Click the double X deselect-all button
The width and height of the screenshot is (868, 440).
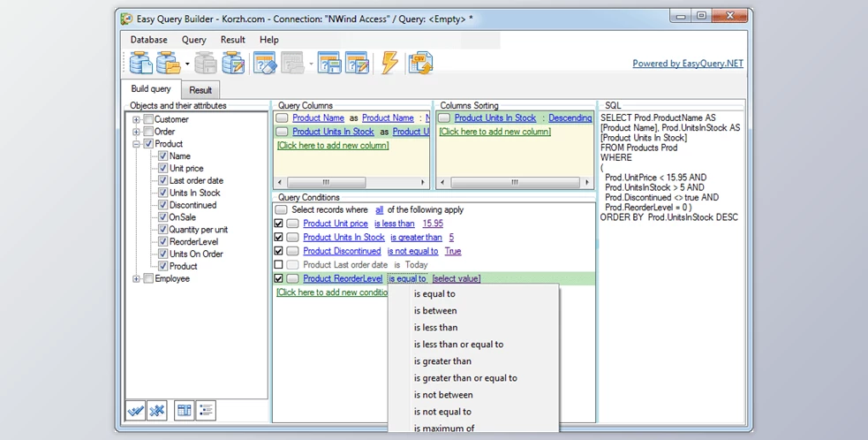(x=157, y=411)
